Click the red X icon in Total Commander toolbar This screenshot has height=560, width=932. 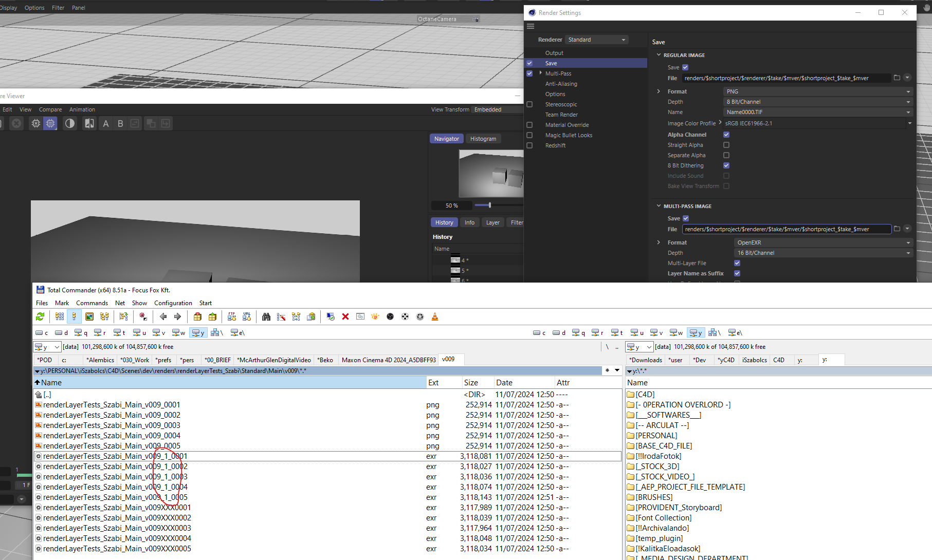pyautogui.click(x=345, y=316)
